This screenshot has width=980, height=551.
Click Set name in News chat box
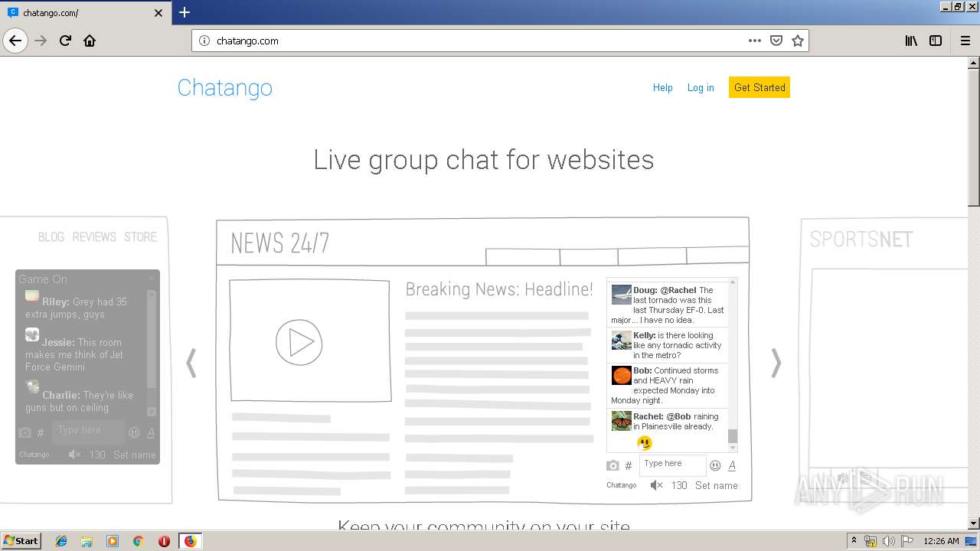pyautogui.click(x=717, y=485)
